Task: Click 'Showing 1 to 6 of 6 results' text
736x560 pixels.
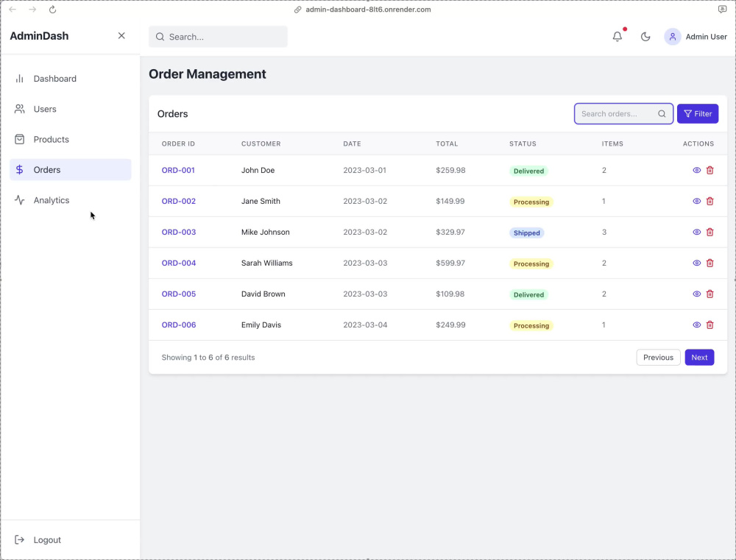Action: pos(208,358)
